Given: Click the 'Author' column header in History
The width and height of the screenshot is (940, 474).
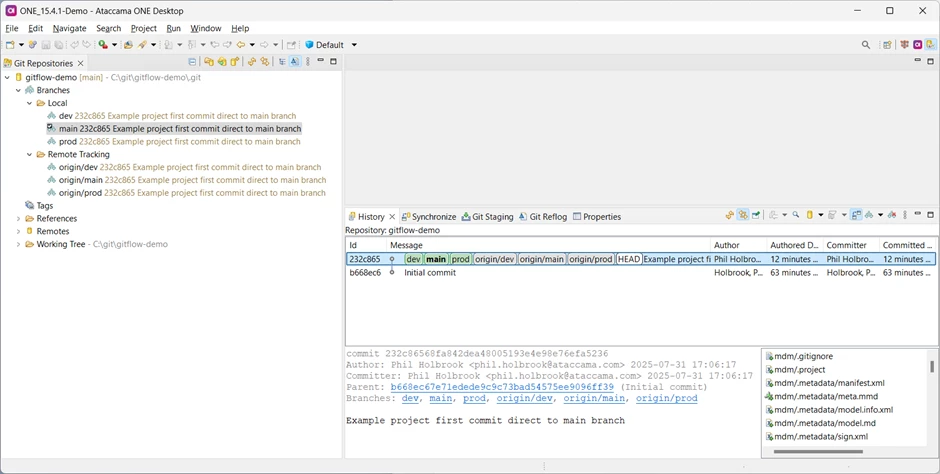Looking at the screenshot, I should [x=739, y=245].
